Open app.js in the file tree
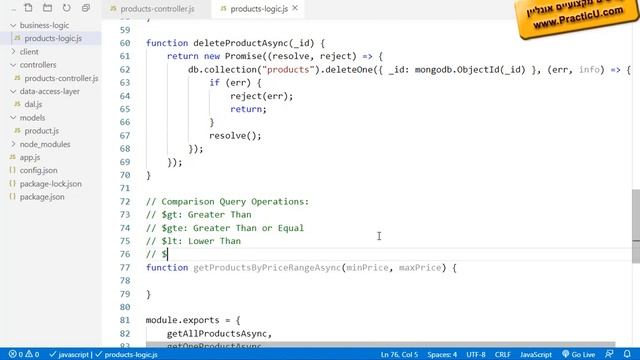640x360 pixels. (x=30, y=157)
